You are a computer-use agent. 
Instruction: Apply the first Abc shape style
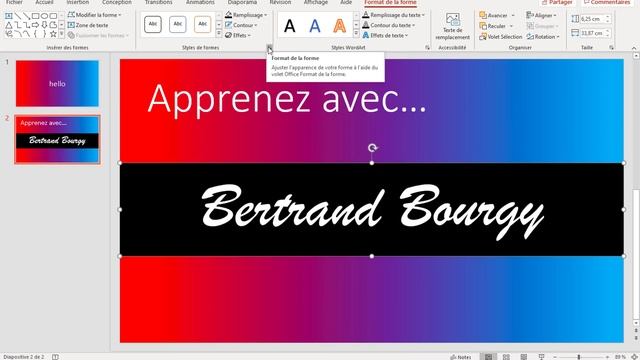pos(153,24)
